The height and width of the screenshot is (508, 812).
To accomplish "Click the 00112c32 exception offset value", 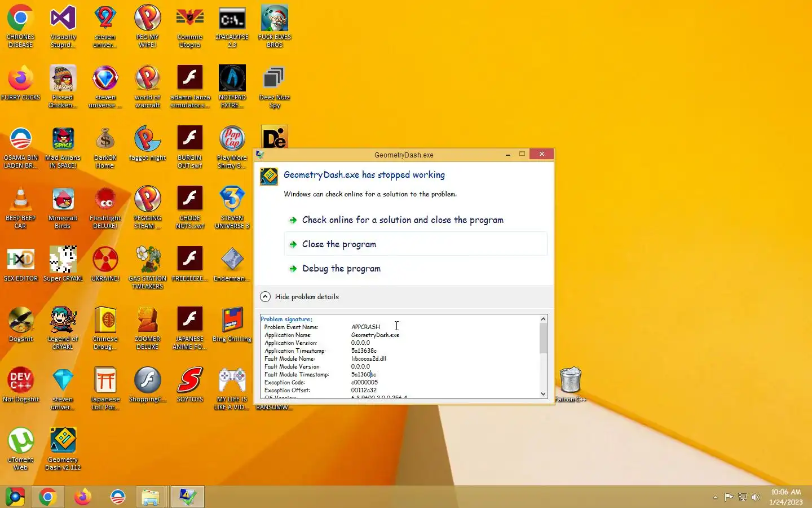I will 364,390.
